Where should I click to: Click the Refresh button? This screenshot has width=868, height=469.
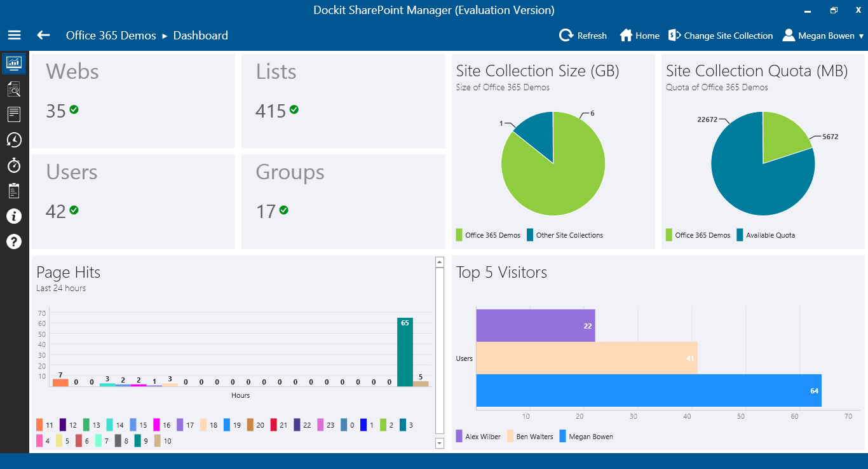click(583, 36)
